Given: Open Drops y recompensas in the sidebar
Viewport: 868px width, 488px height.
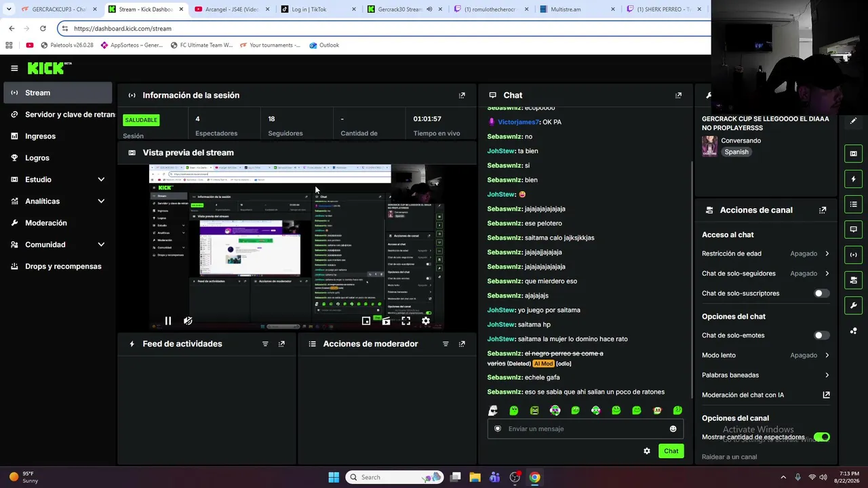Looking at the screenshot, I should pyautogui.click(x=58, y=266).
